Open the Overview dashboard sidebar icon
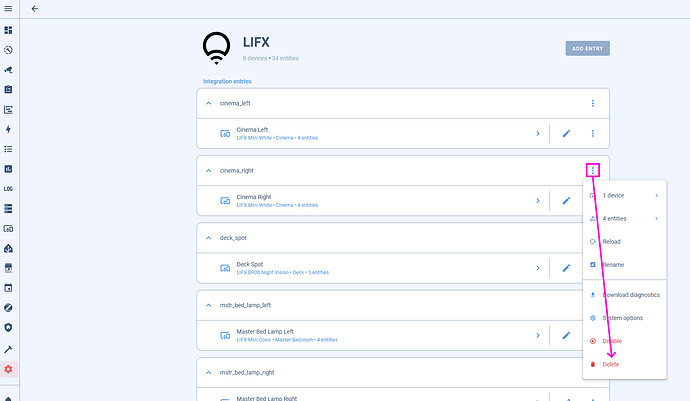 click(8, 30)
